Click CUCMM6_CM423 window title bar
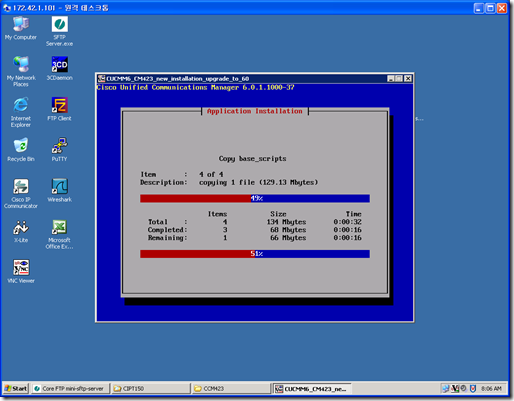The height and width of the screenshot is (401, 514). [255, 79]
